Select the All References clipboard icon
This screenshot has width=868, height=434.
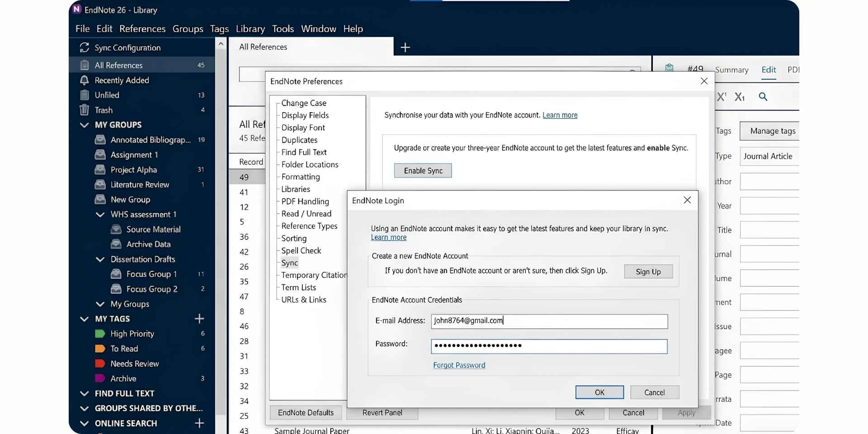click(x=84, y=65)
